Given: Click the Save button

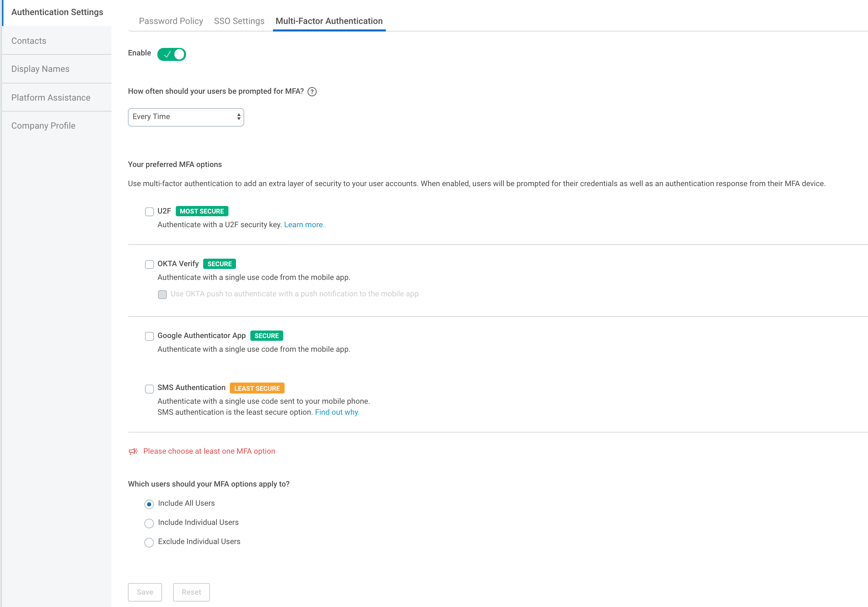Looking at the screenshot, I should [144, 592].
